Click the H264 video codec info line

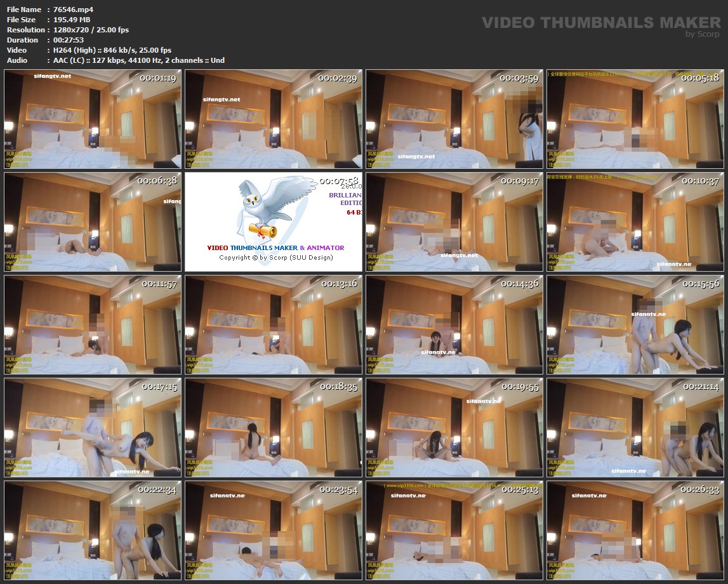[x=112, y=50]
